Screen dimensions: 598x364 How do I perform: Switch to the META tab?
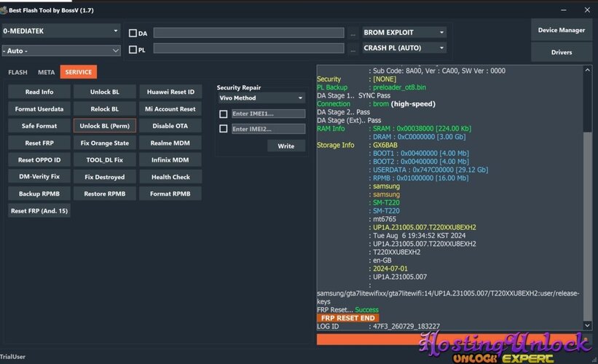[x=46, y=72]
